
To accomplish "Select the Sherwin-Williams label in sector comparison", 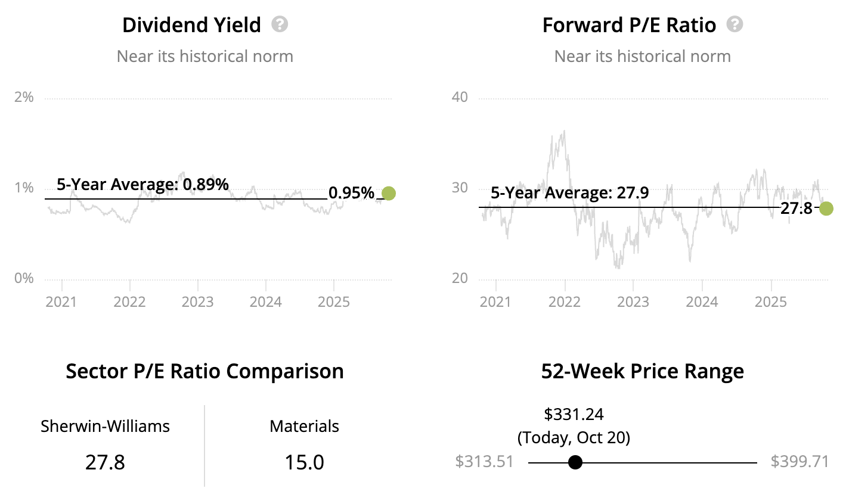I will 105,426.
